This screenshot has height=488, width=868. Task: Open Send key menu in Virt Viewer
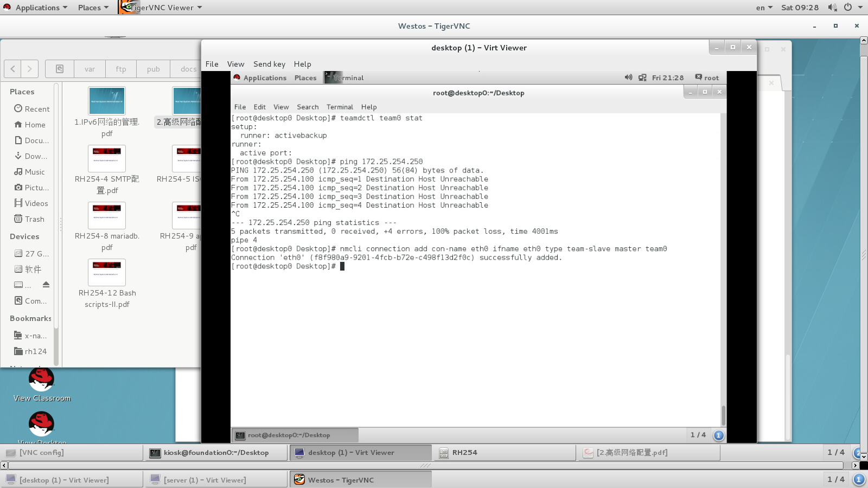(x=269, y=64)
